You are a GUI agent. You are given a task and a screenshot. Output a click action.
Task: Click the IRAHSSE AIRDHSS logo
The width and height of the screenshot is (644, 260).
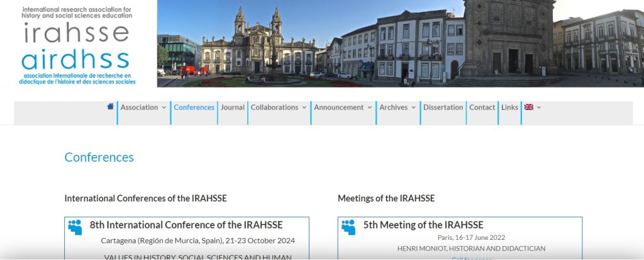click(x=75, y=44)
